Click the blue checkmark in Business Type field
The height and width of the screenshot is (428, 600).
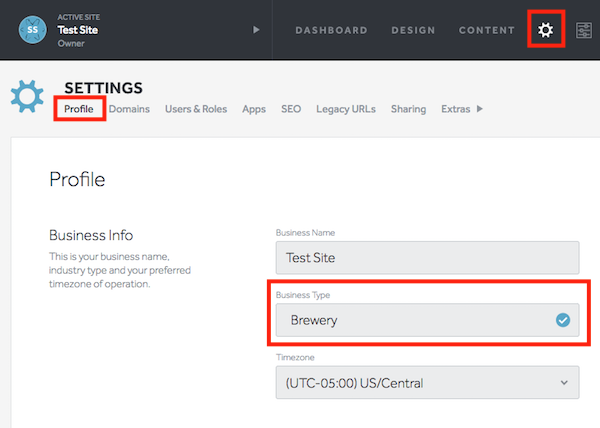coord(563,320)
